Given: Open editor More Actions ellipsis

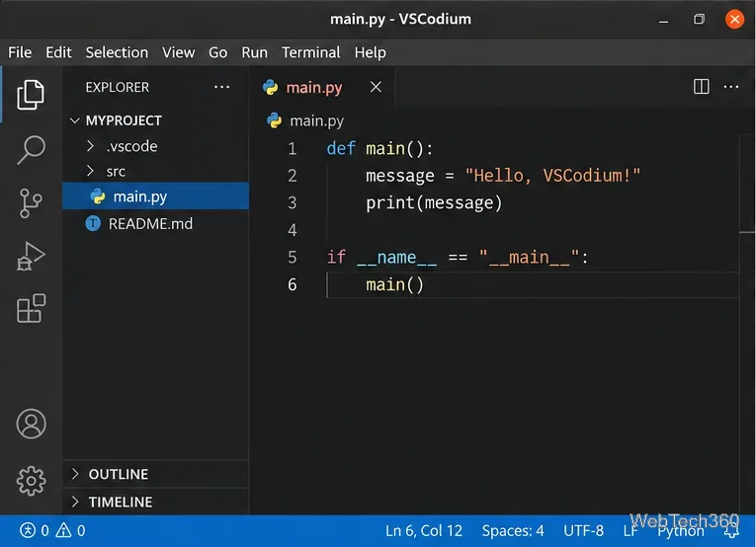Looking at the screenshot, I should pyautogui.click(x=731, y=87).
